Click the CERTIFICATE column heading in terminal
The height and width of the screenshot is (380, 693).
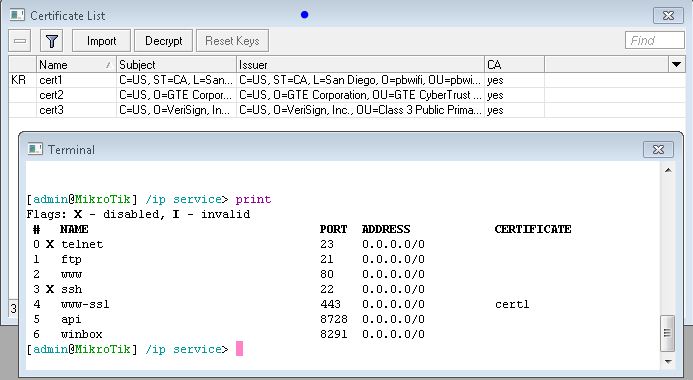pos(533,229)
